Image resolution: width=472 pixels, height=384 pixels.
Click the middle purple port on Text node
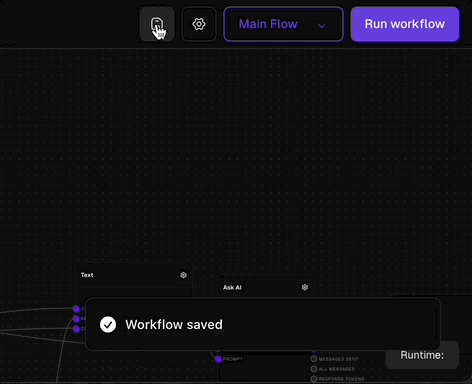(x=76, y=319)
